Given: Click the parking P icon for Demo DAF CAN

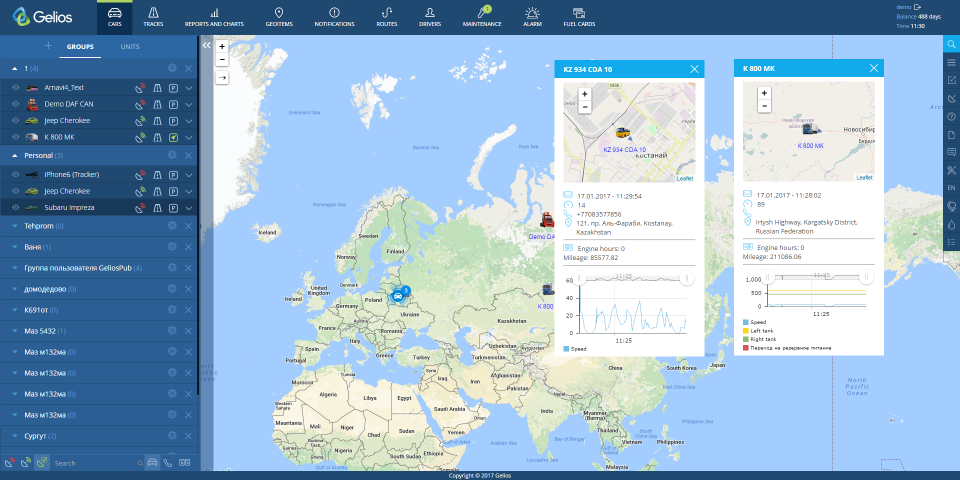Looking at the screenshot, I should click(173, 105).
